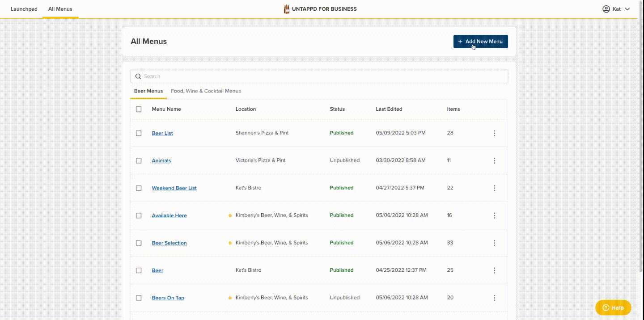Click Published status in Beer List row

click(342, 133)
